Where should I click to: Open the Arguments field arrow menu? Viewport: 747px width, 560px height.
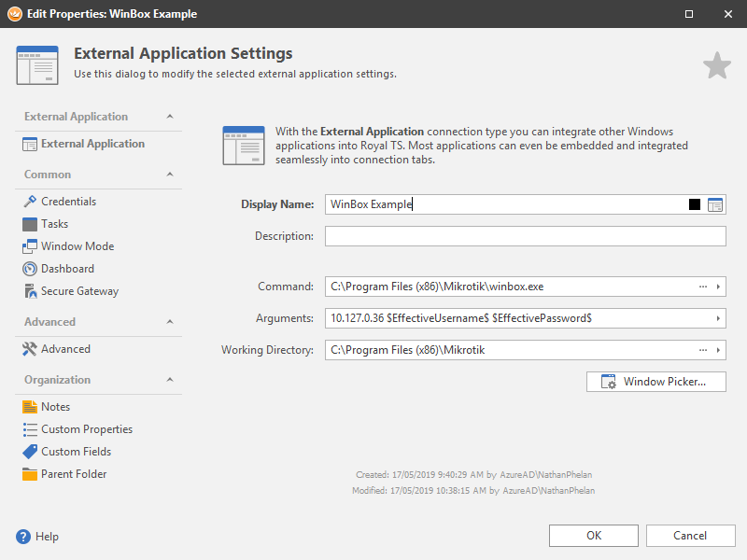(x=718, y=319)
